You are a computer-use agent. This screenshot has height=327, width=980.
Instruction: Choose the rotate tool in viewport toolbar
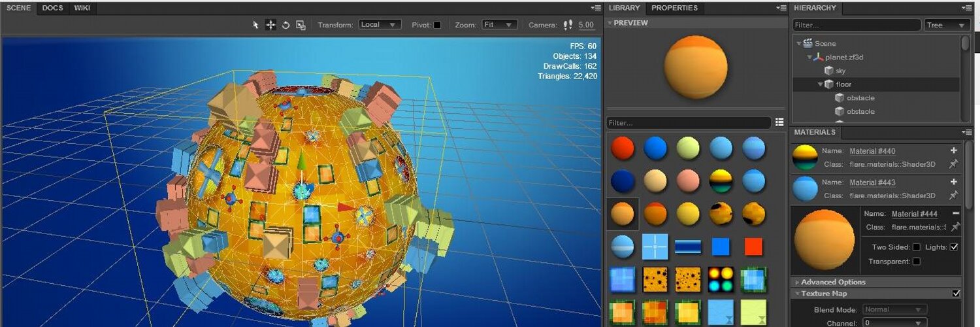pos(286,25)
